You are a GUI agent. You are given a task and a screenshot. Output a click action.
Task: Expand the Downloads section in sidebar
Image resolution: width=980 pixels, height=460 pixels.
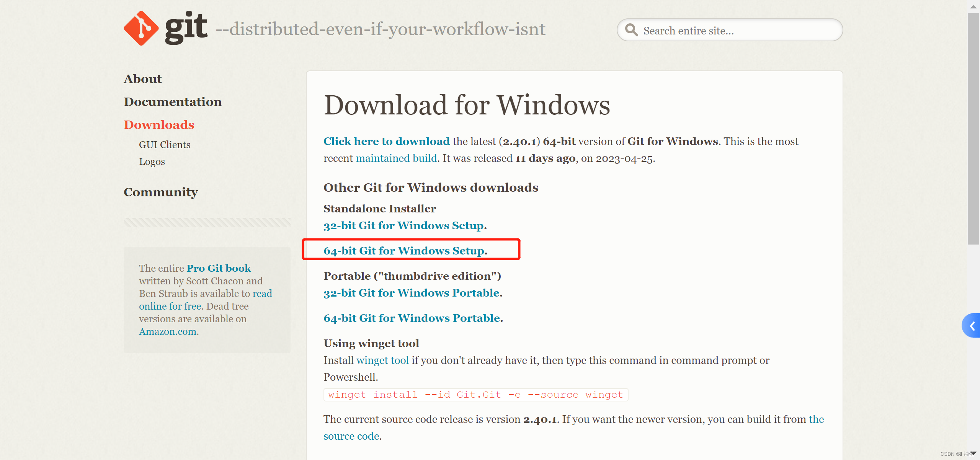point(158,124)
